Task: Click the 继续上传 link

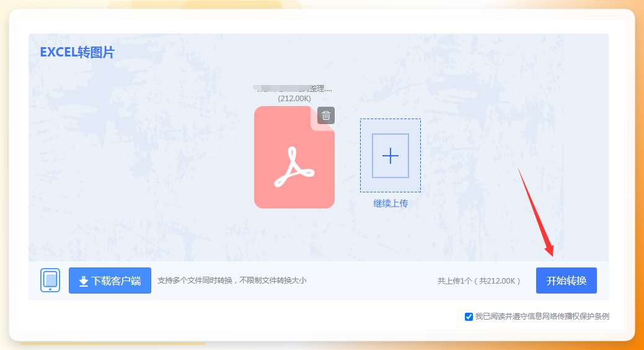Action: tap(390, 204)
